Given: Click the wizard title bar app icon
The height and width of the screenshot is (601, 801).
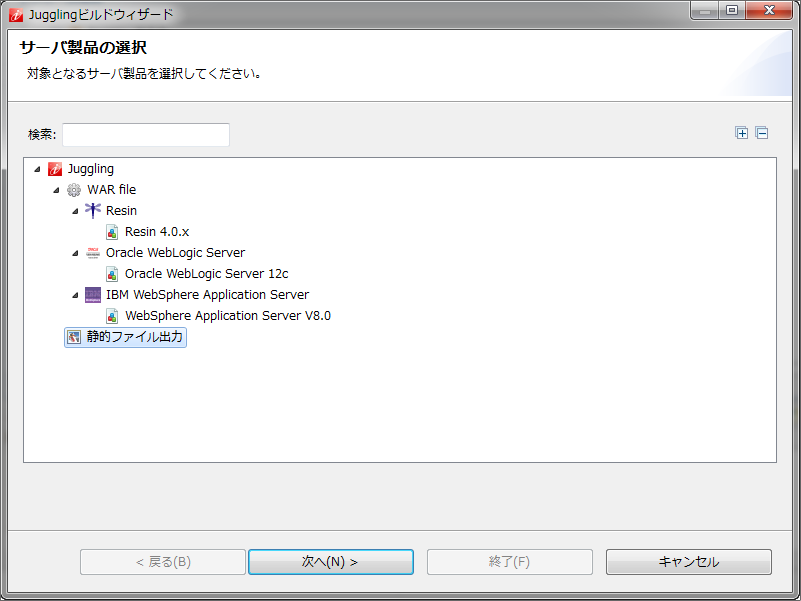Looking at the screenshot, I should pyautogui.click(x=16, y=15).
